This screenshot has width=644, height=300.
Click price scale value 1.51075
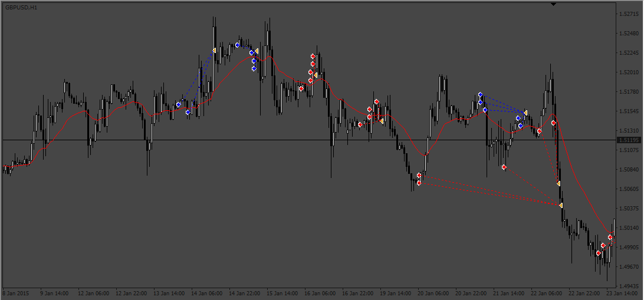(630, 150)
